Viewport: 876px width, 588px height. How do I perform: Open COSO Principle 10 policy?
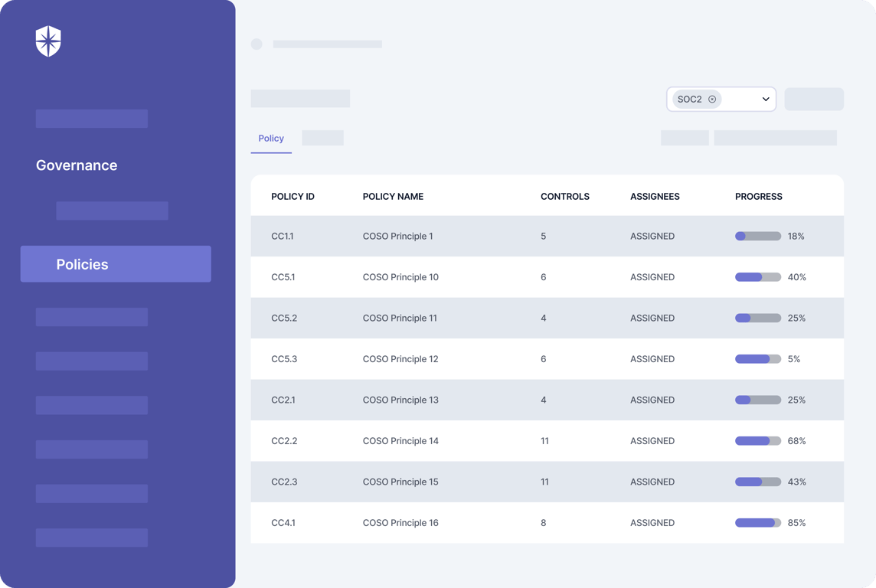400,277
